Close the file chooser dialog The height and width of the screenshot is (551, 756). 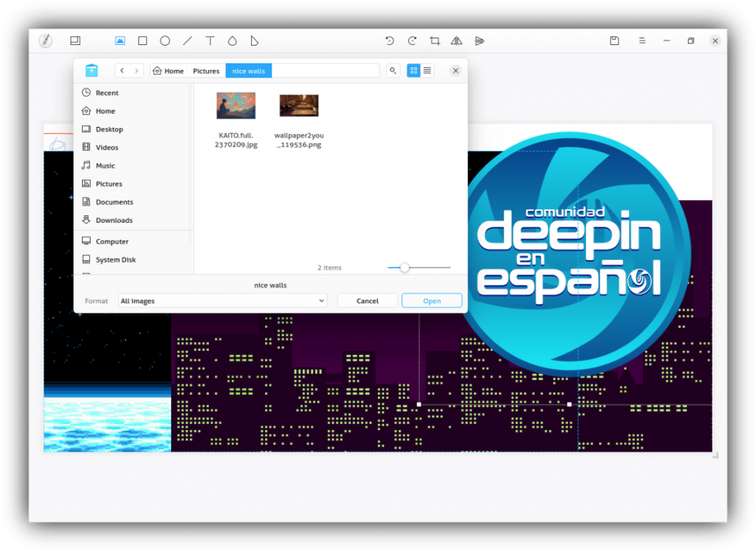456,71
